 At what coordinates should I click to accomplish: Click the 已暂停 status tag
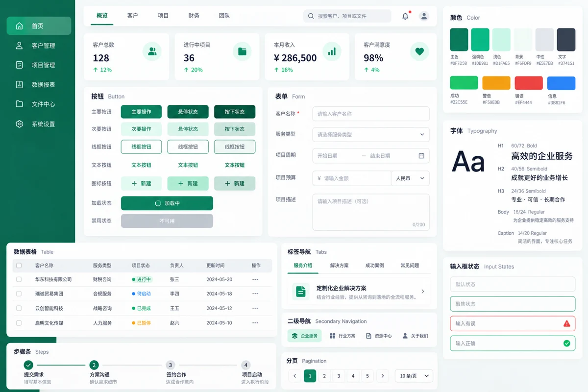142,323
